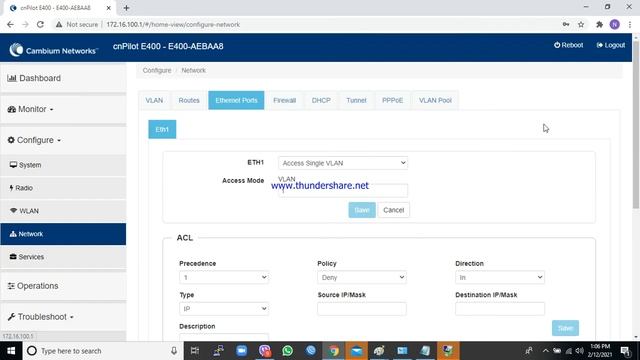
Task: Save the ETH1 port settings
Action: click(362, 210)
